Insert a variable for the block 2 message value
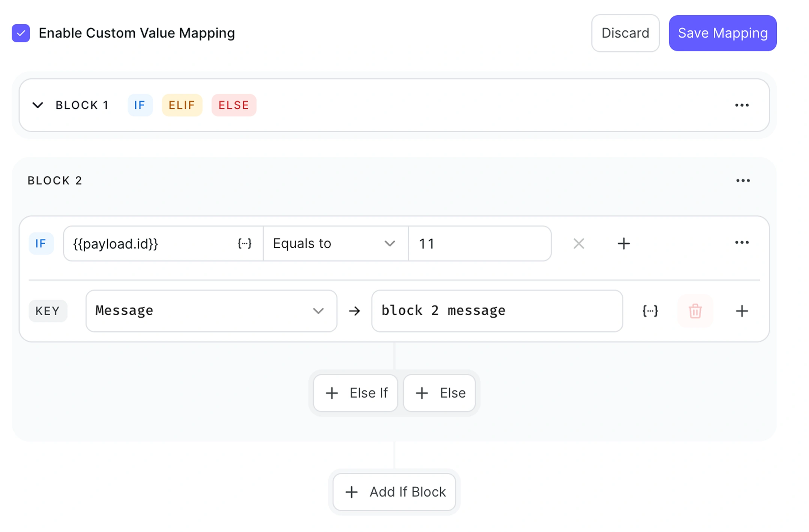The height and width of the screenshot is (532, 809). (x=650, y=311)
